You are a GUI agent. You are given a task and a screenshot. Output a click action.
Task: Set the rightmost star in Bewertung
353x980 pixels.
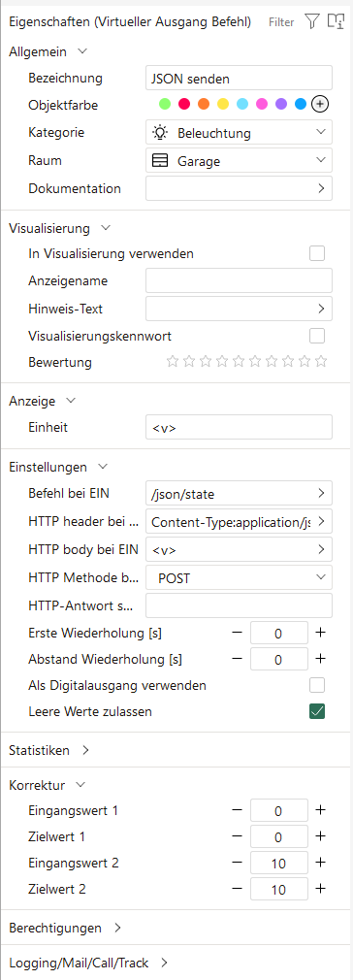(321, 361)
